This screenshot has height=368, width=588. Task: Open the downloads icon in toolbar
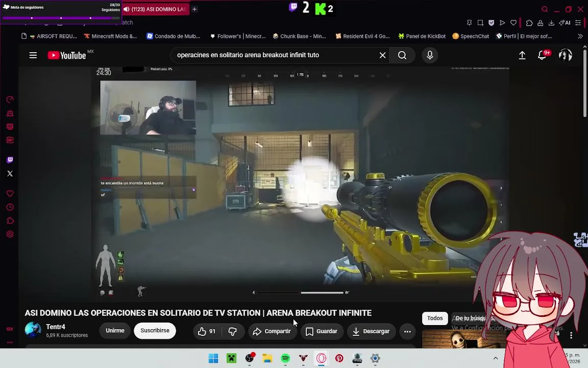click(551, 23)
